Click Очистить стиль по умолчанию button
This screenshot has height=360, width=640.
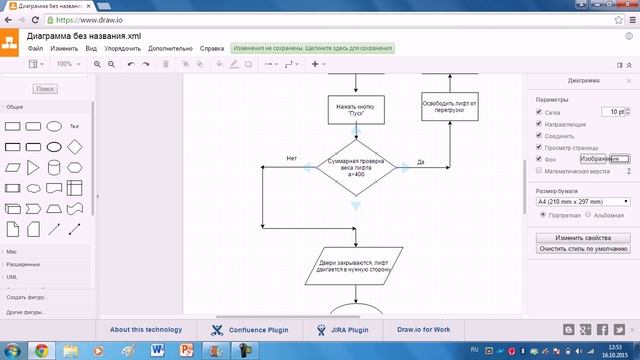[583, 249]
